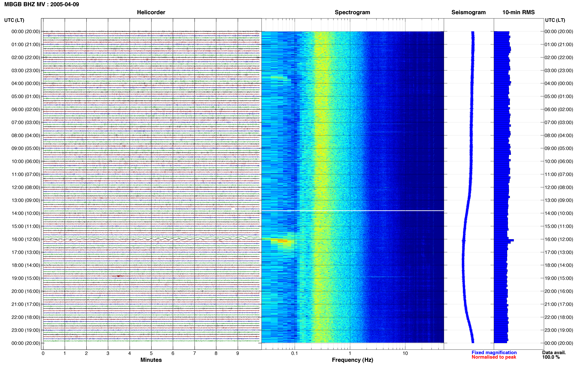The height and width of the screenshot is (368, 588).
Task: Click the 'Data avail.' label
Action: (554, 353)
